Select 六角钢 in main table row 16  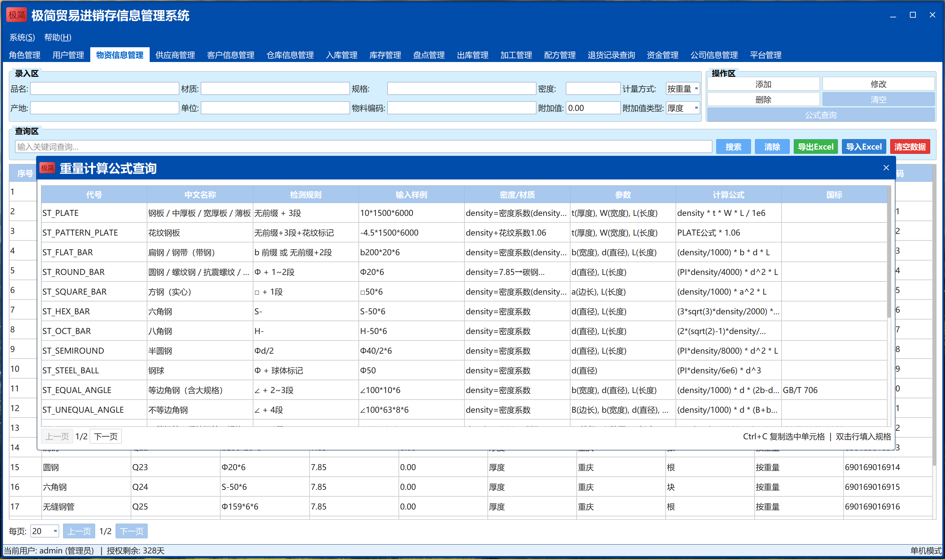[86, 487]
